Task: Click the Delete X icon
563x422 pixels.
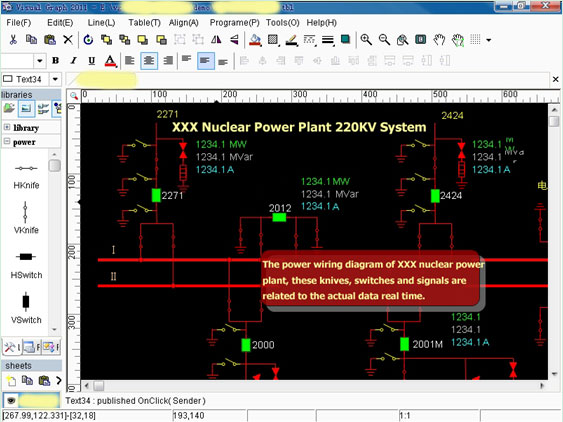Action: pos(68,40)
